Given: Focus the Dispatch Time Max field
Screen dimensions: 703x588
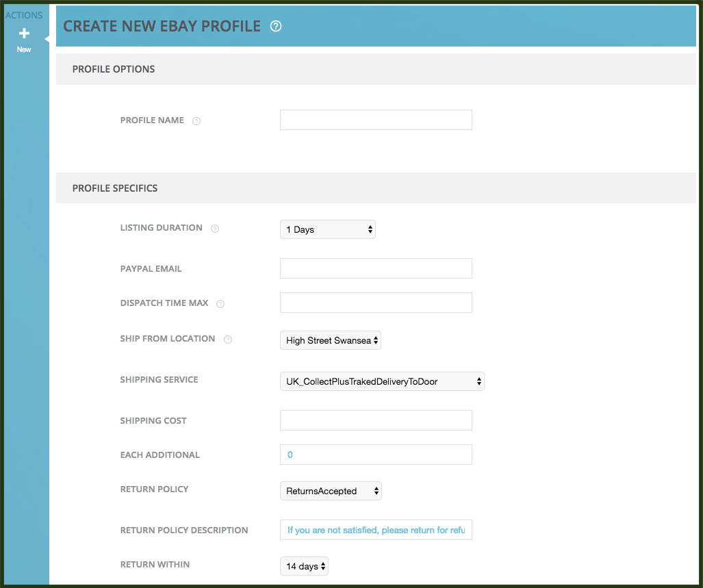Looking at the screenshot, I should click(376, 303).
